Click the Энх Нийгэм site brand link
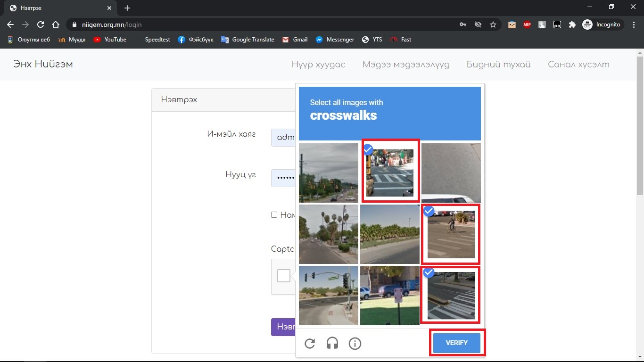644x362 pixels. click(43, 64)
